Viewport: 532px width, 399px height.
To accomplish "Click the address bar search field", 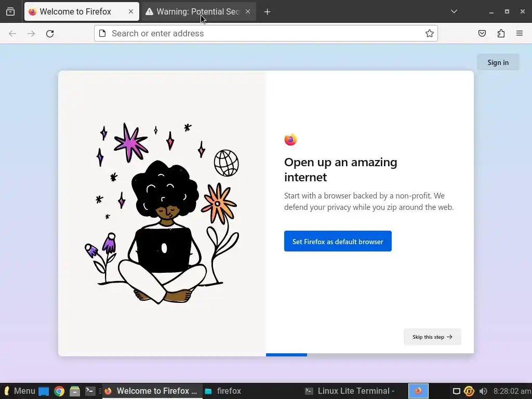I will pos(265,33).
